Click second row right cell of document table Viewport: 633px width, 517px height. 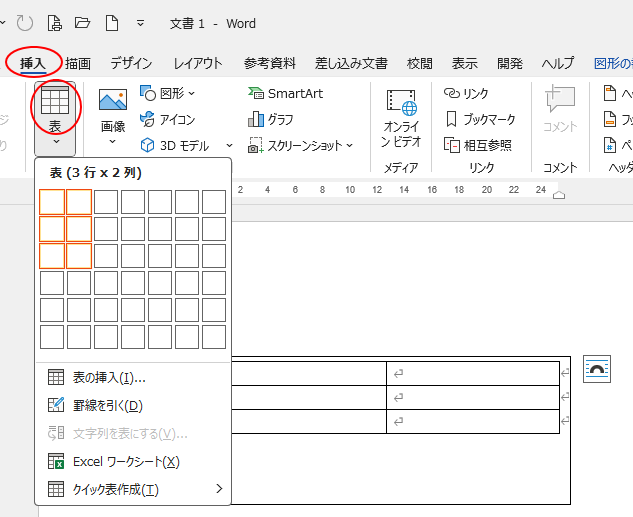click(473, 398)
